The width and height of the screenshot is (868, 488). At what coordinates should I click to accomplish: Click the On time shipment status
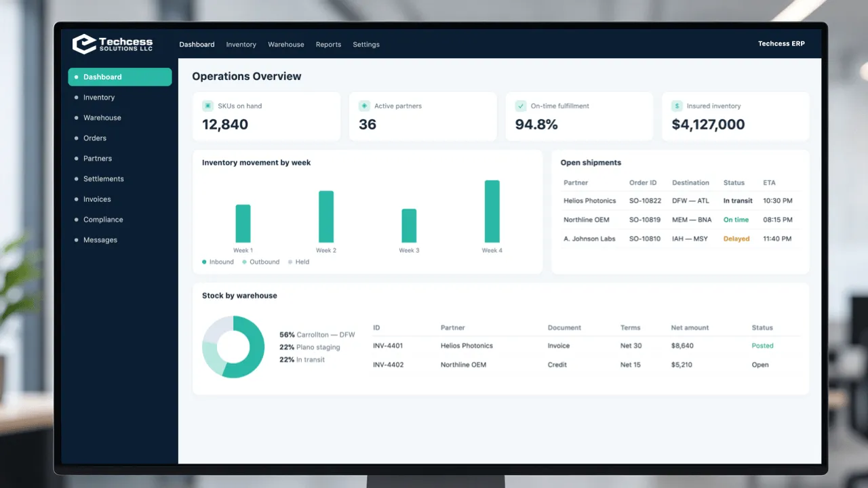coord(736,220)
